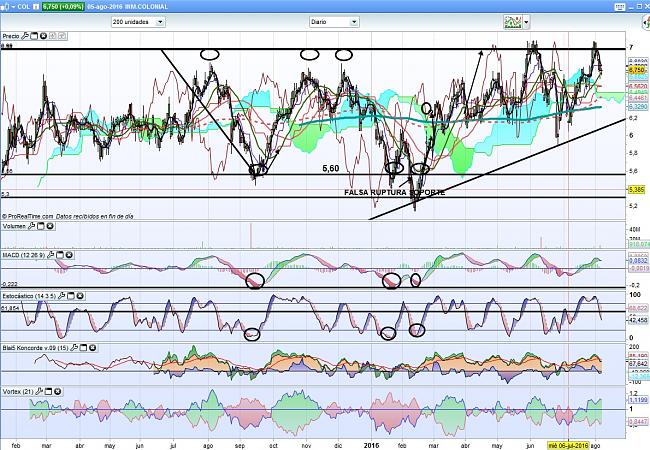Click the 68,622 stochastic value label
The width and height of the screenshot is (650, 450).
(638, 308)
